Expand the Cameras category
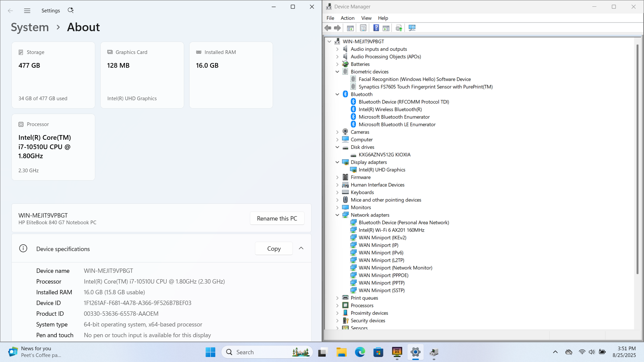Viewport: 644px width, 362px height. point(337,132)
